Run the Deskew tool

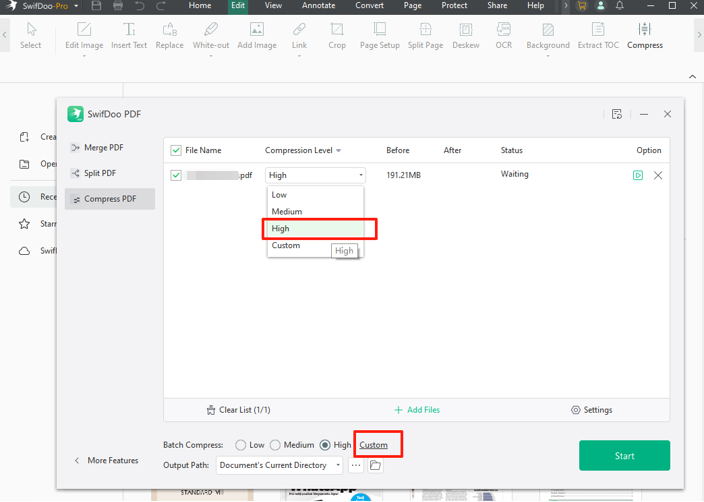click(466, 35)
